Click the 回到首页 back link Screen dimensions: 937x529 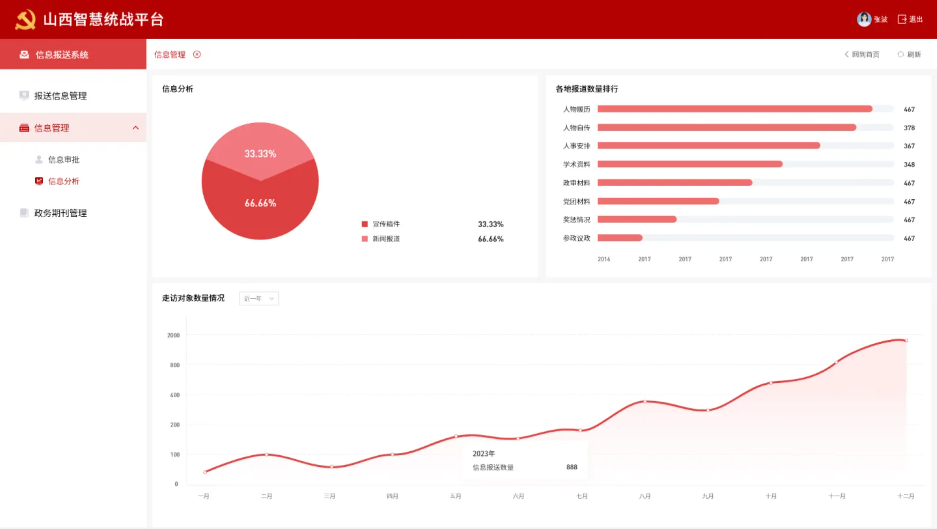point(862,55)
